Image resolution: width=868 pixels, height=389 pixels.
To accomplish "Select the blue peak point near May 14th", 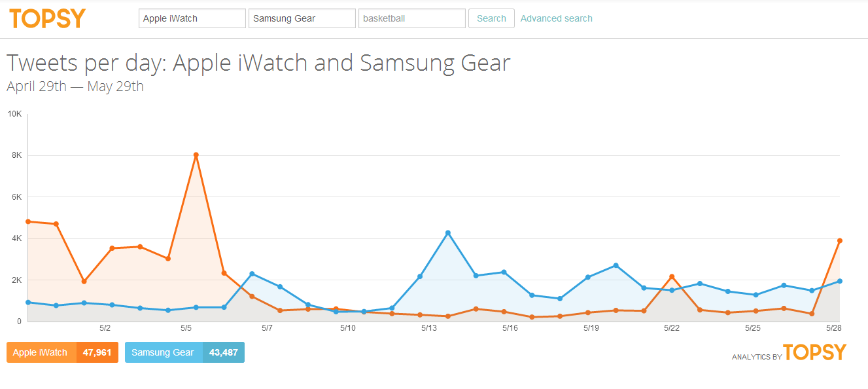I will 447,231.
